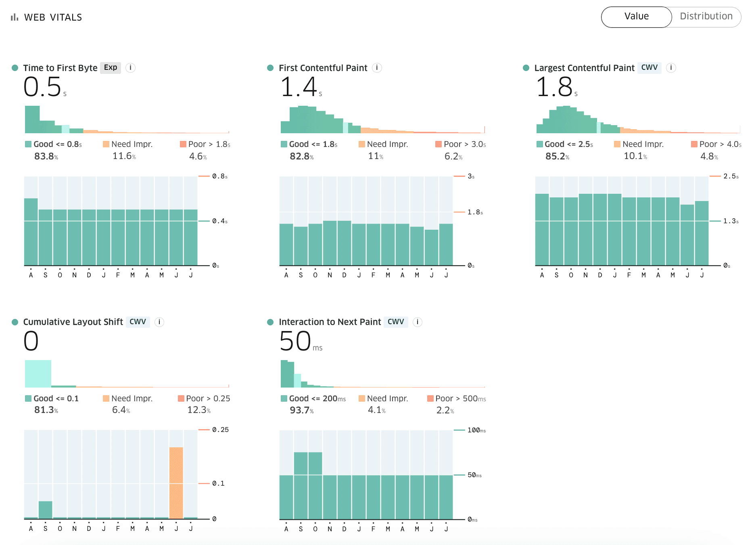Image resolution: width=756 pixels, height=545 pixels.
Task: Click Need Impr. swatch in Time to First Byte legend
Action: pyautogui.click(x=106, y=144)
